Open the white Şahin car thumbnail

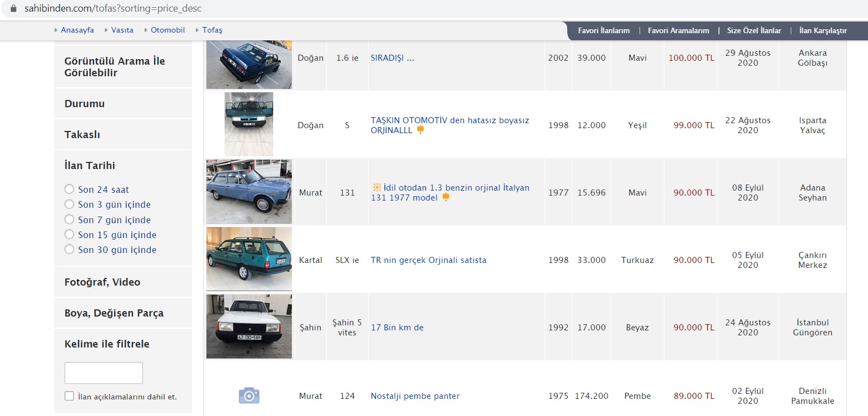[249, 327]
